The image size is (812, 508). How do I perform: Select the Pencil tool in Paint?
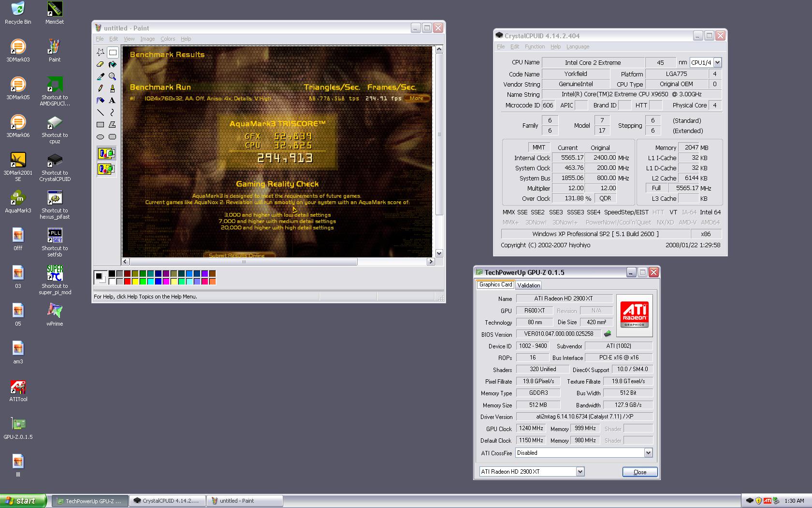(101, 89)
